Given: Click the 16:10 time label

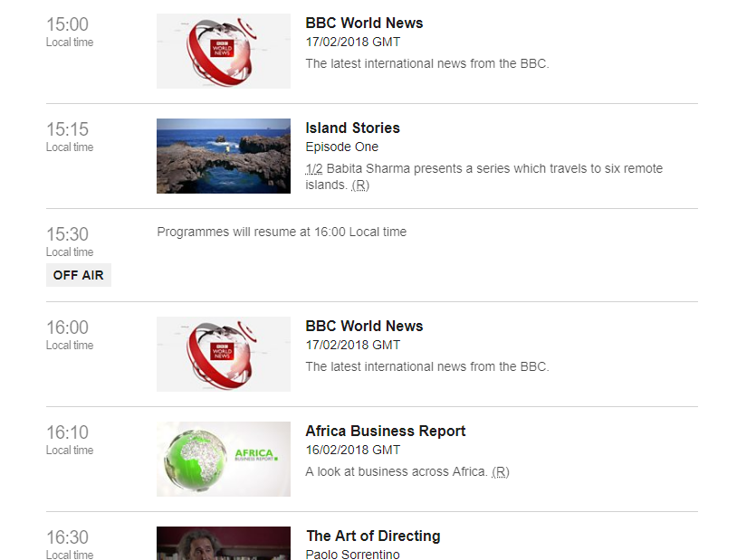Looking at the screenshot, I should 67,432.
